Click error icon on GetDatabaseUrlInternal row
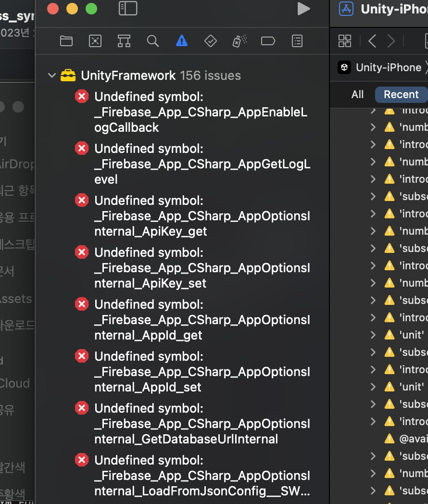Viewport: 428px width, 504px height. (82, 408)
